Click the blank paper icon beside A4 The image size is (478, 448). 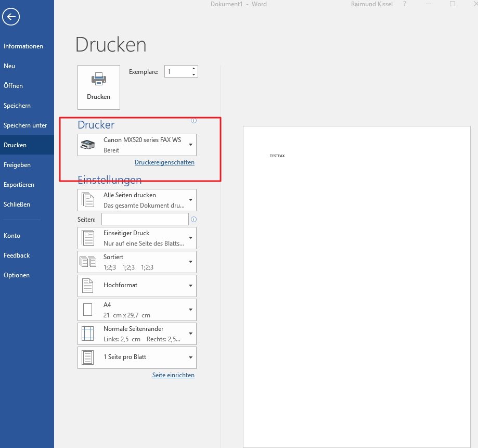[x=88, y=310]
